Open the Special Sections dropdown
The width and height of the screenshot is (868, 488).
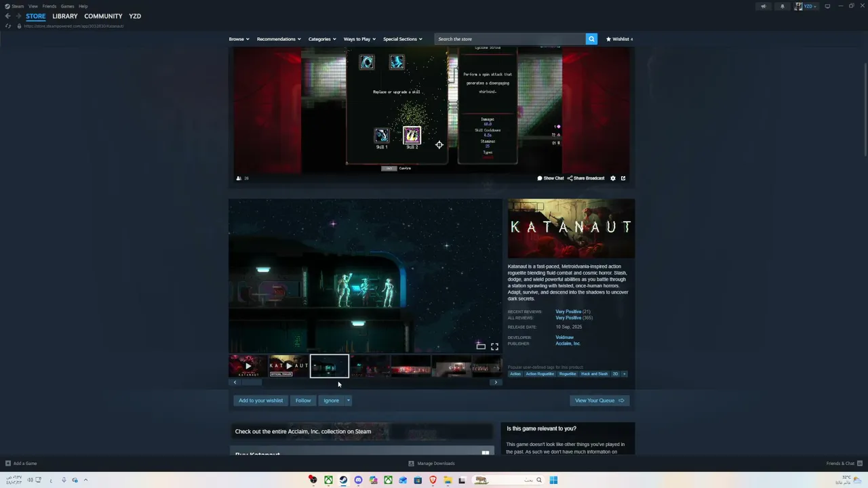[x=403, y=39]
